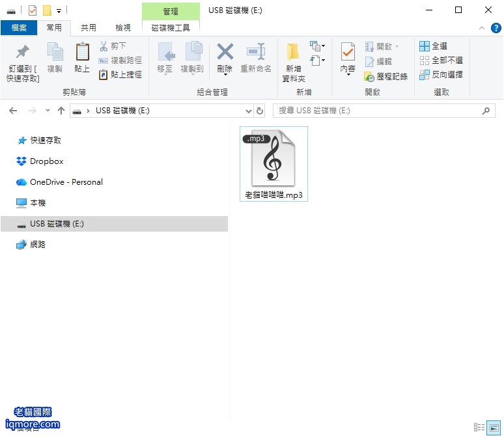Click the root chevron in address bar
Image resolution: width=504 pixels, height=436 pixels.
(x=88, y=111)
